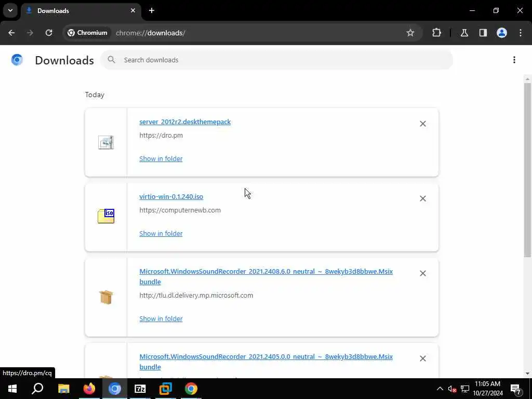Click the tlu.dl.delivery.mp.microsoft.com source text

196,295
